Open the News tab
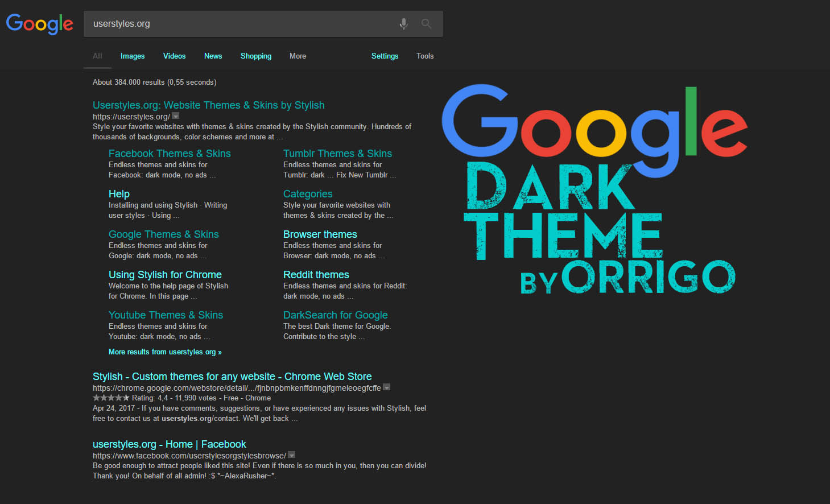 click(213, 56)
